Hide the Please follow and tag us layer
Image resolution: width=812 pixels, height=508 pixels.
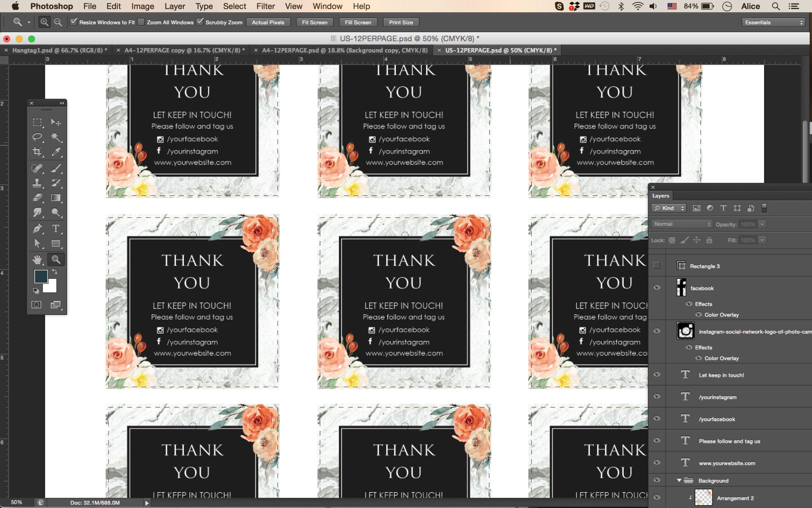657,440
